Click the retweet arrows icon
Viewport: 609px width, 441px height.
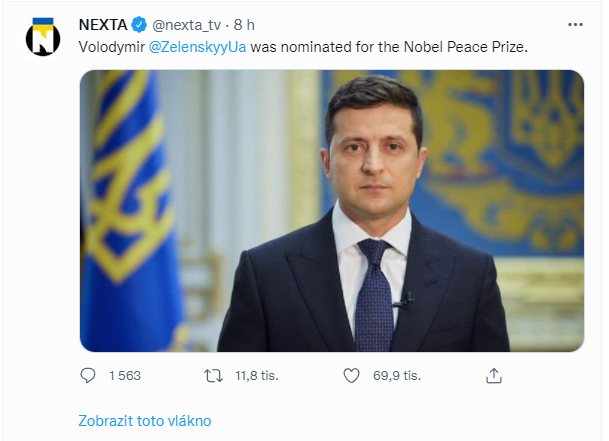[213, 376]
